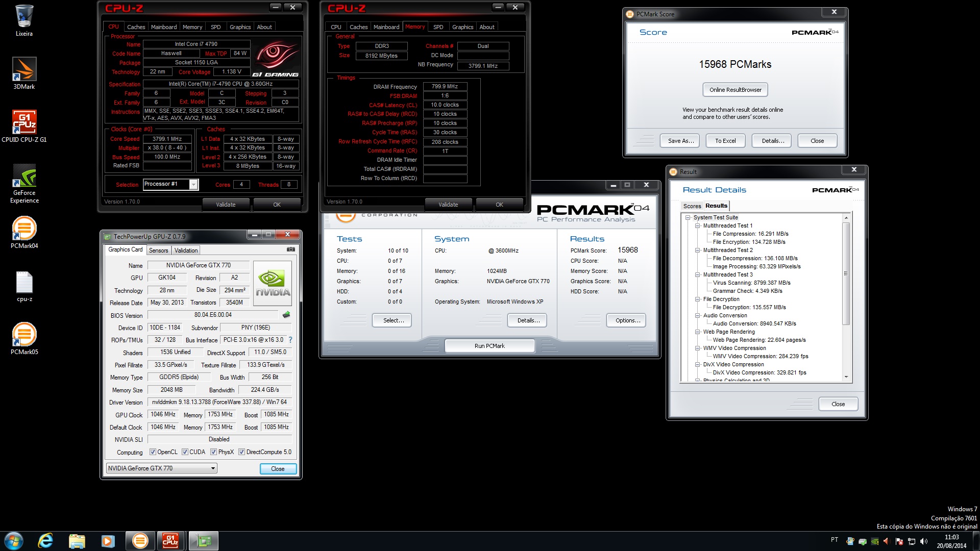
Task: Click Close button in GPU-Z window
Action: tap(278, 469)
